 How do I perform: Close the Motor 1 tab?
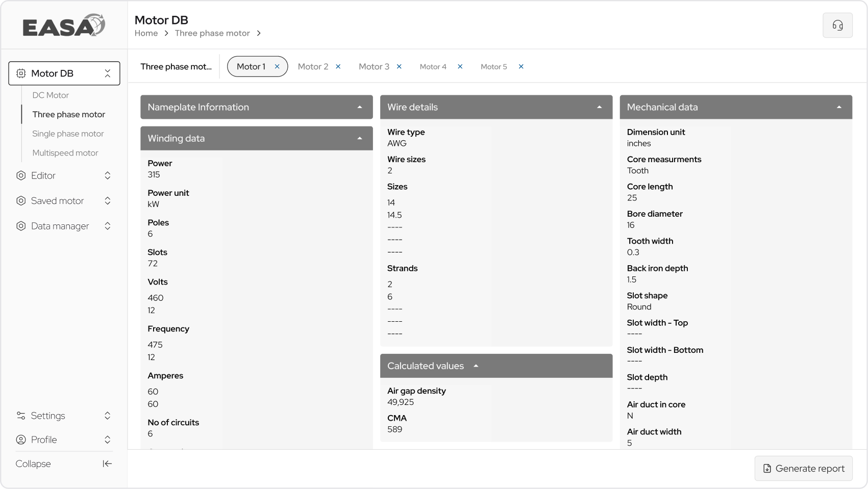click(277, 67)
